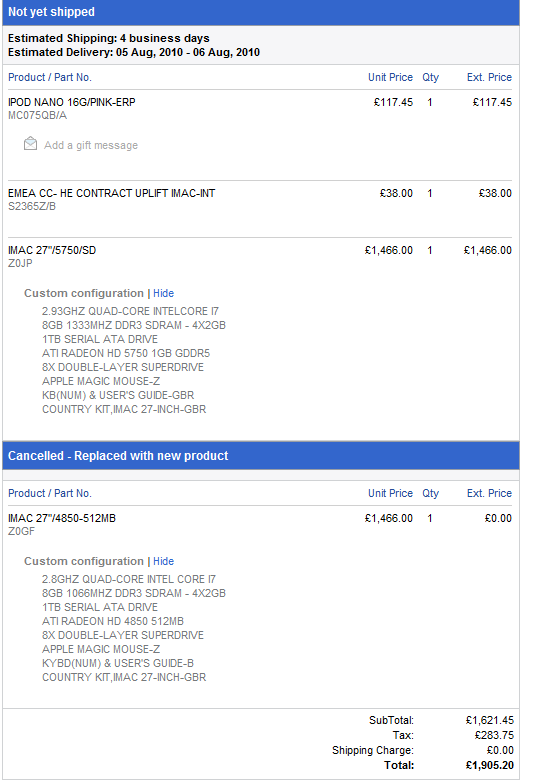This screenshot has height=783, width=537.
Task: Click the Qty header in the cancelled section
Action: [x=430, y=493]
